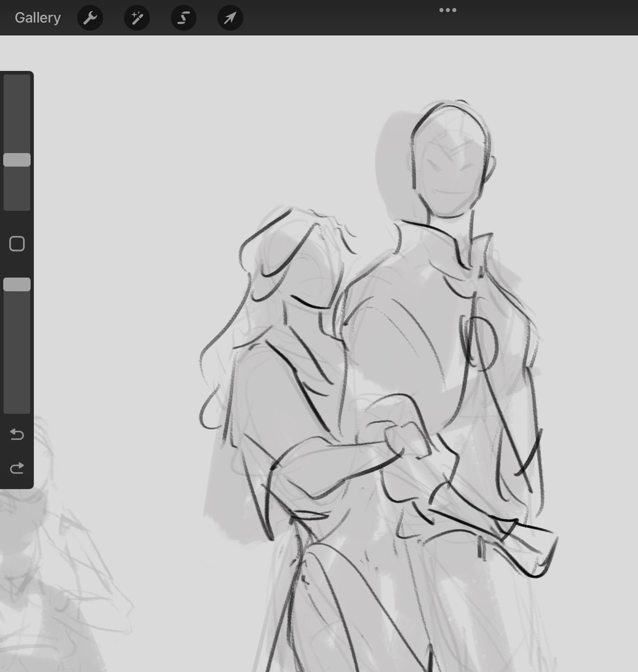
Task: Undo the last stroke
Action: point(17,435)
